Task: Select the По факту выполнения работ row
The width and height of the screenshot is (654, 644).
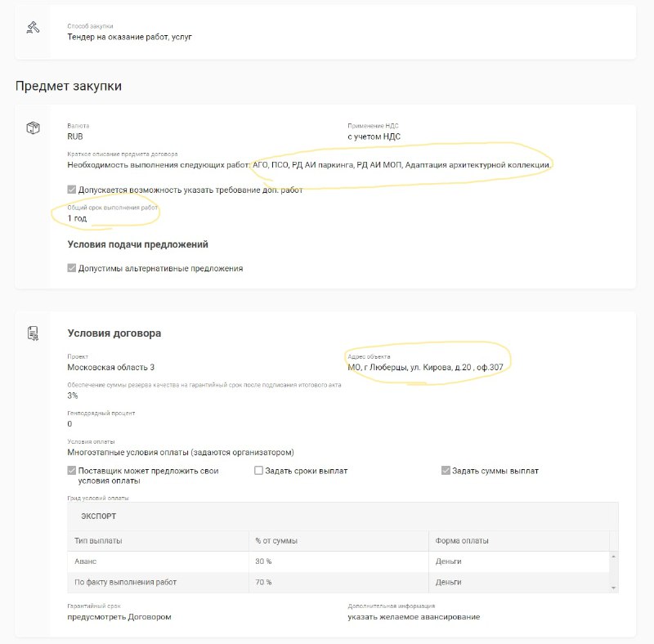Action: click(x=338, y=582)
